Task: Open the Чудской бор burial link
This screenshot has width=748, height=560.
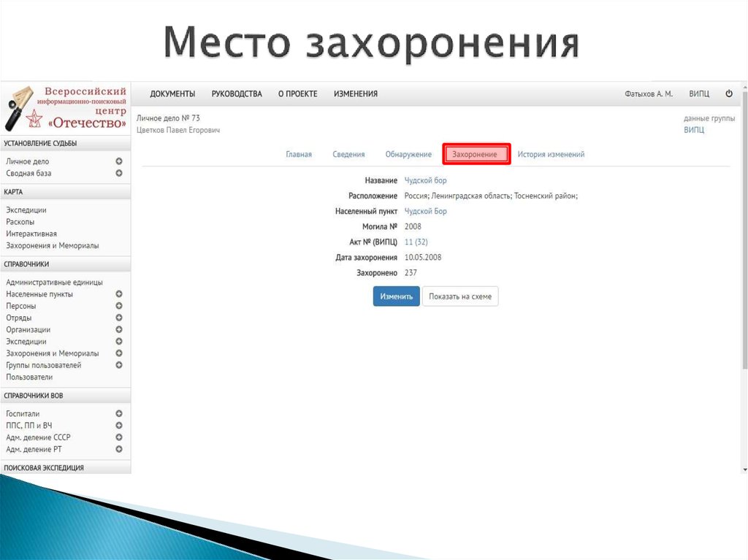Action: click(426, 180)
